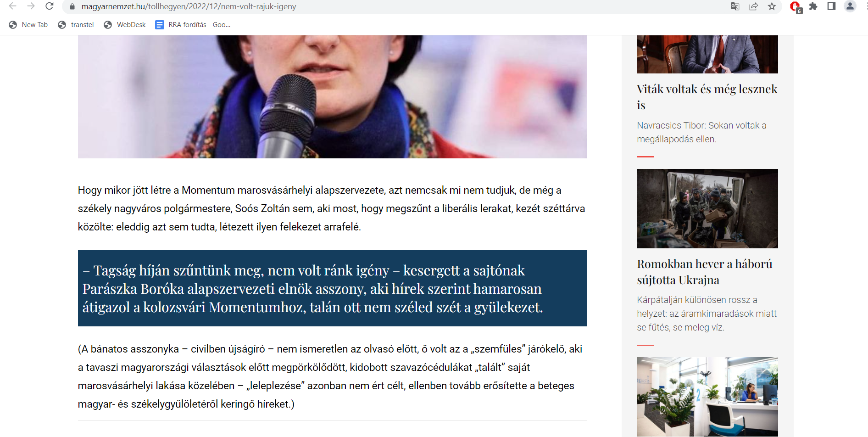Open the WebDesk bookmark

pos(125,25)
